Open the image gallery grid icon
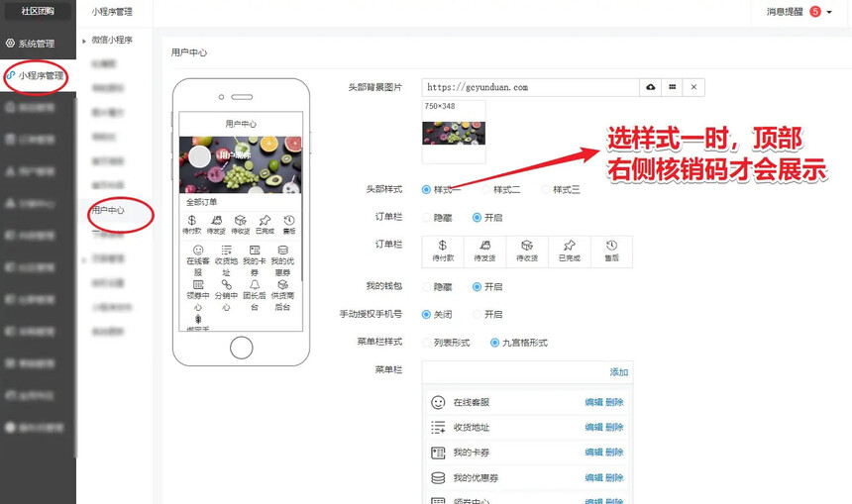This screenshot has height=504, width=852. 672,87
